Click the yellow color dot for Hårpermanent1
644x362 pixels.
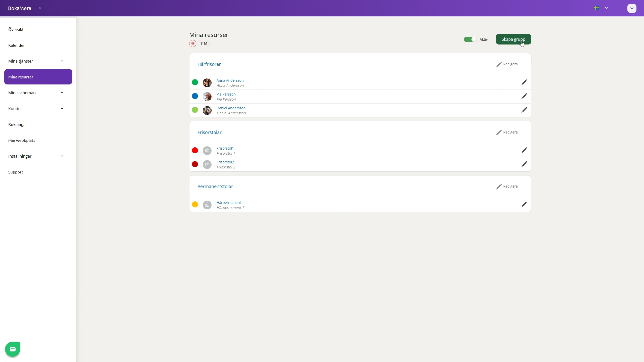[x=195, y=204]
